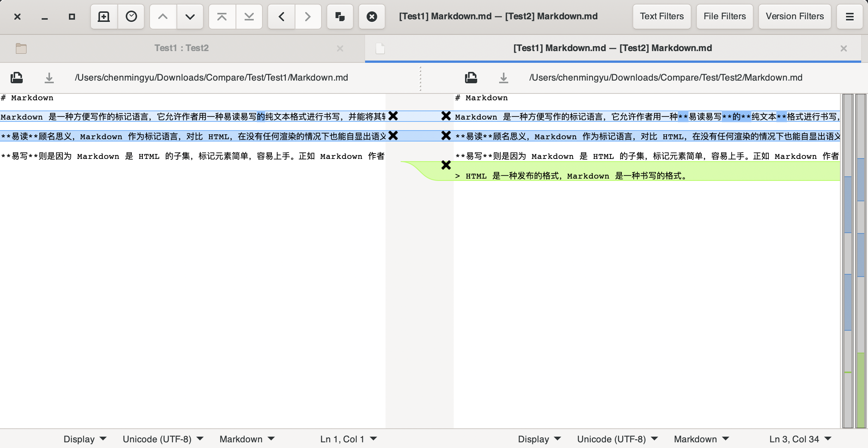
Task: Push current change to the right
Action: (308, 17)
